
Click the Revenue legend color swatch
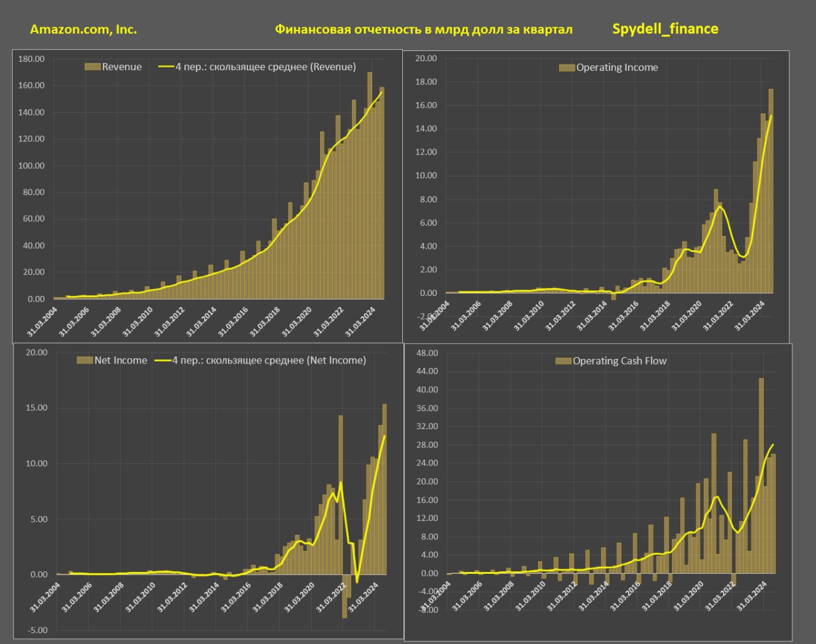92,67
